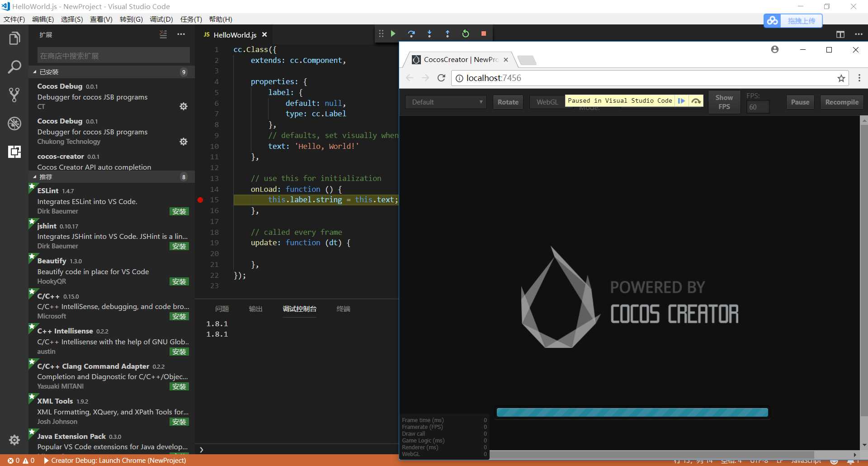Switch to the 输出 panel tab

tap(255, 309)
